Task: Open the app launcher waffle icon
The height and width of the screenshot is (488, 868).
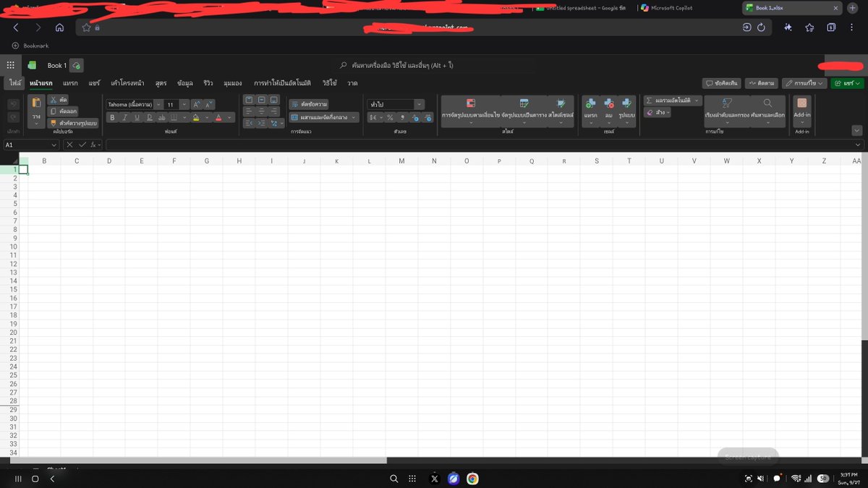Action: [10, 65]
